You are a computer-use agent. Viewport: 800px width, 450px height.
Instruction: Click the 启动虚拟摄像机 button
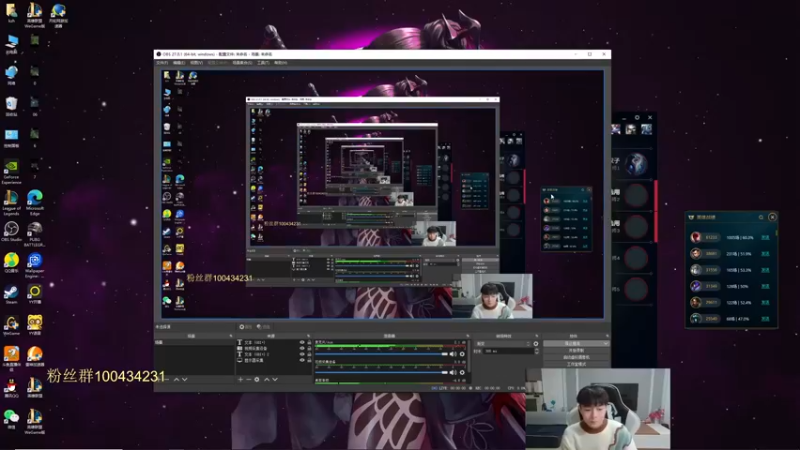pyautogui.click(x=577, y=357)
